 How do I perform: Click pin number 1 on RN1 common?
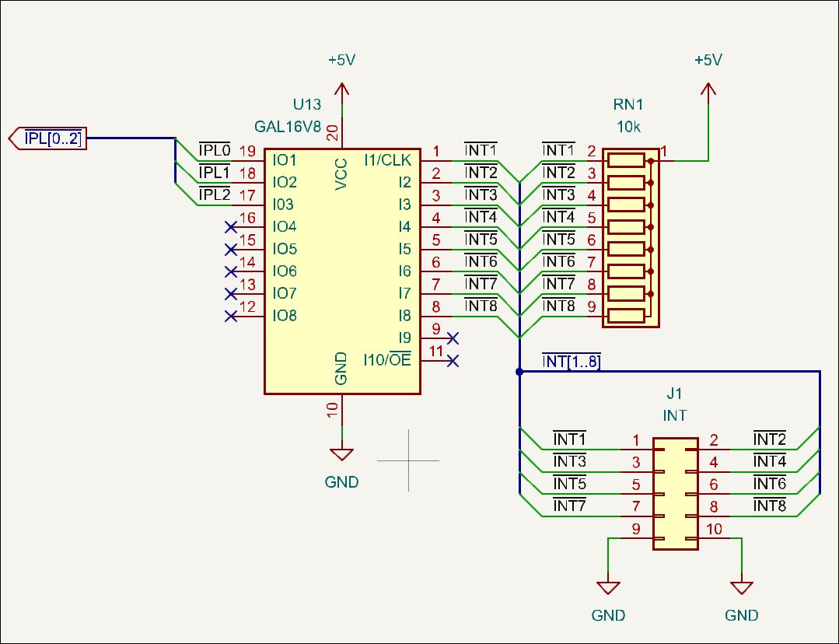pos(664,152)
